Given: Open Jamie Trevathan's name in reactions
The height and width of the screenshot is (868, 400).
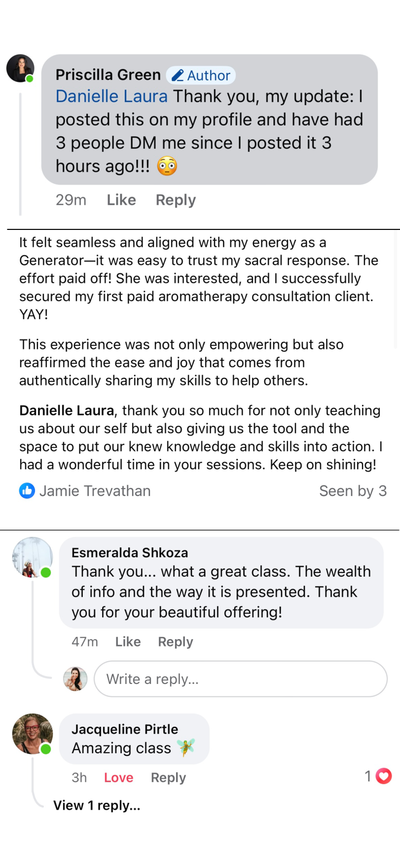Looking at the screenshot, I should [x=95, y=491].
